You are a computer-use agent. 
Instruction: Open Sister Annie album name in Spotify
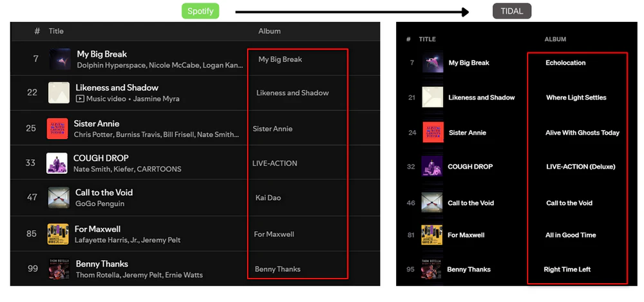(x=272, y=129)
